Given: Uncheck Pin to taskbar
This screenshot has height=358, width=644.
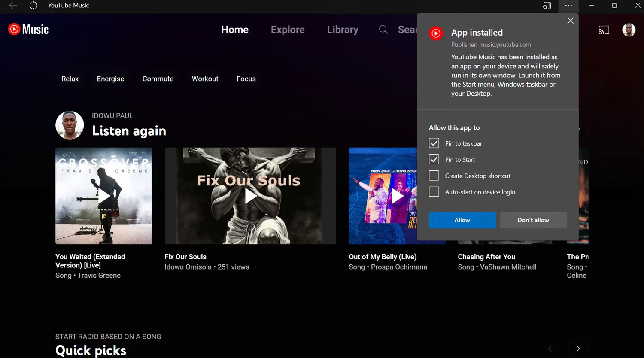Looking at the screenshot, I should point(434,143).
